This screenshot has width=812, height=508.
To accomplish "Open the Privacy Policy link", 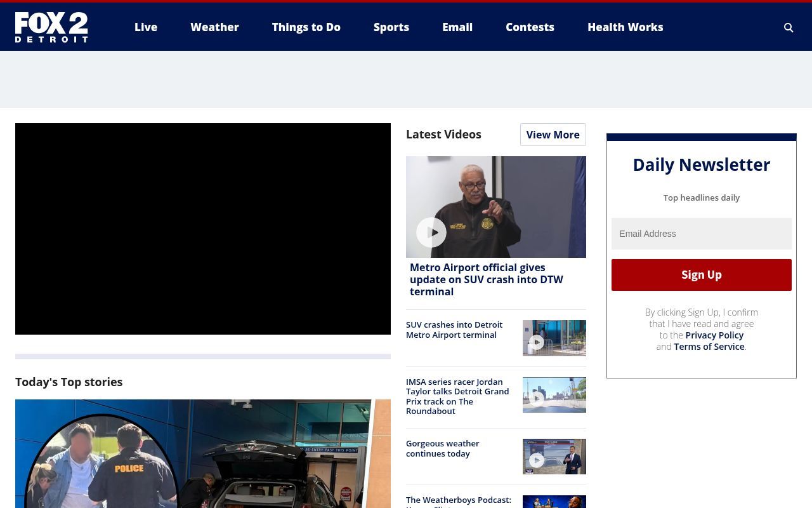I will tap(714, 335).
